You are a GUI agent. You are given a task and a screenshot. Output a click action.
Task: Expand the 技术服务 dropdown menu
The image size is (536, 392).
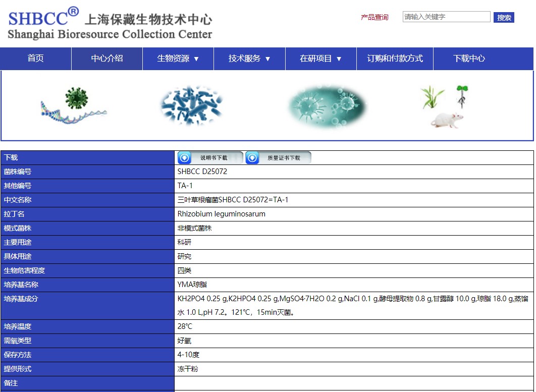(x=249, y=59)
